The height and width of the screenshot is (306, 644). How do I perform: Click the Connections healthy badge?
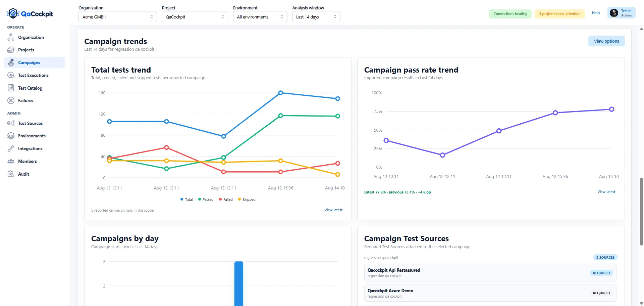point(510,14)
